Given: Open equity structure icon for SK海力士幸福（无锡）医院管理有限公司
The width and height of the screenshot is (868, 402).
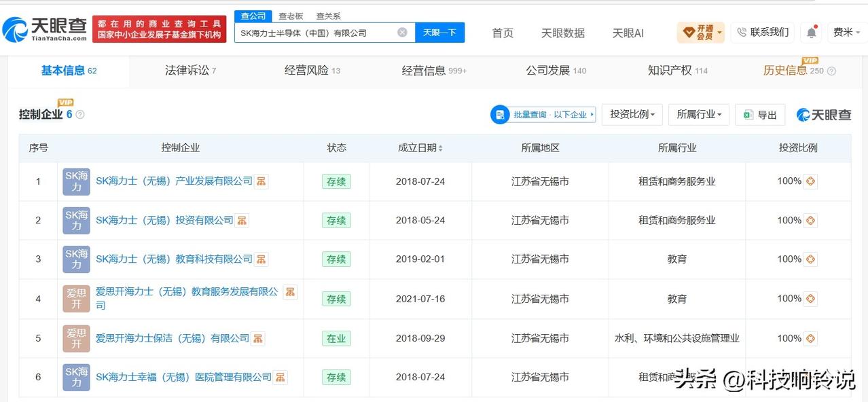Looking at the screenshot, I should (280, 377).
